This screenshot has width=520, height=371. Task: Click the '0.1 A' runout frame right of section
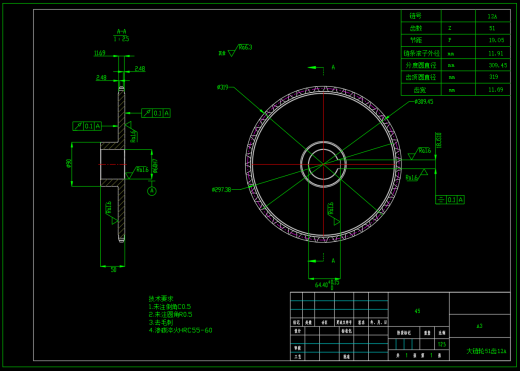[x=156, y=113]
